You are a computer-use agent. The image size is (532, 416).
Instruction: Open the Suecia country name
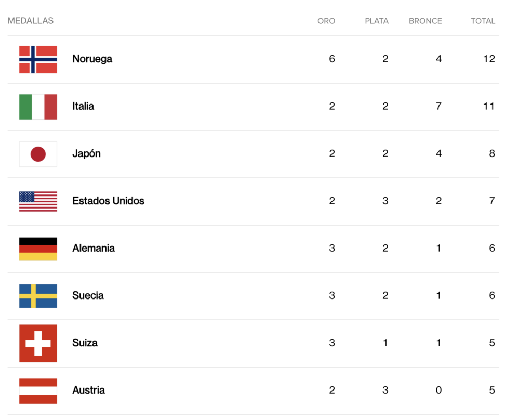click(x=88, y=296)
